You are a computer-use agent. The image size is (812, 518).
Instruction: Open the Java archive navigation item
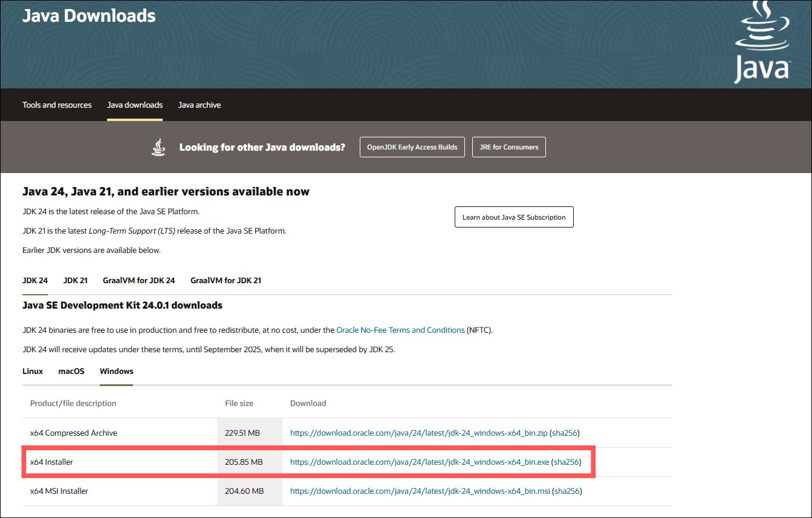(200, 105)
